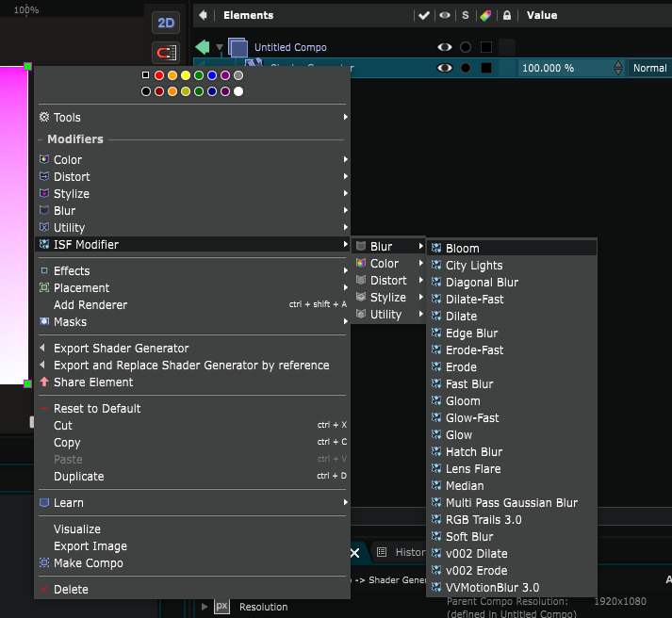Toggle visibility of selected Shader Generator row
Image resolution: width=672 pixels, height=618 pixels.
point(445,68)
